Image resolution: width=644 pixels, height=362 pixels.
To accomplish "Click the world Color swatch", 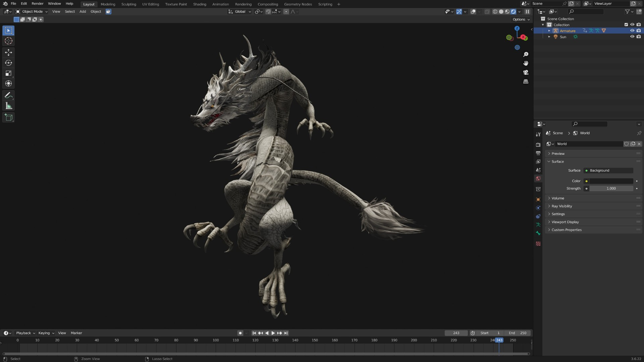I will 611,181.
